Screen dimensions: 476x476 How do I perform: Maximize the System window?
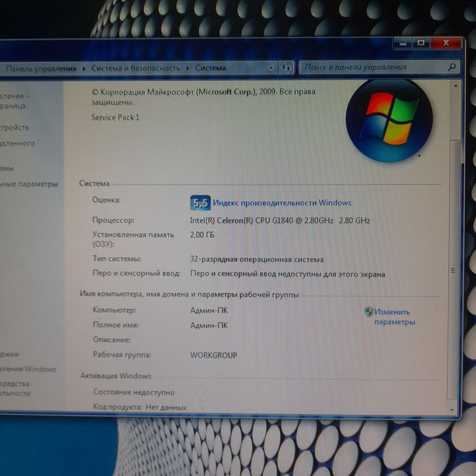[x=421, y=43]
